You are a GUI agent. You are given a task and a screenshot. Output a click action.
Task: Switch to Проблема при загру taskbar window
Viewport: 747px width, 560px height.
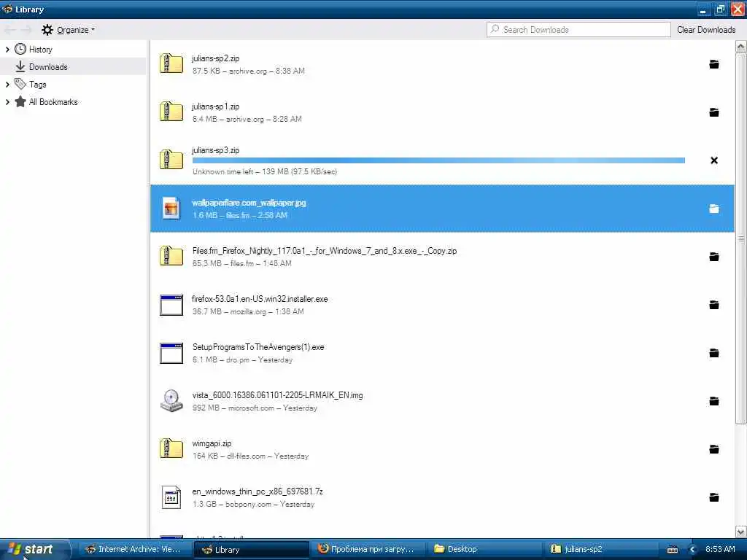(x=367, y=549)
